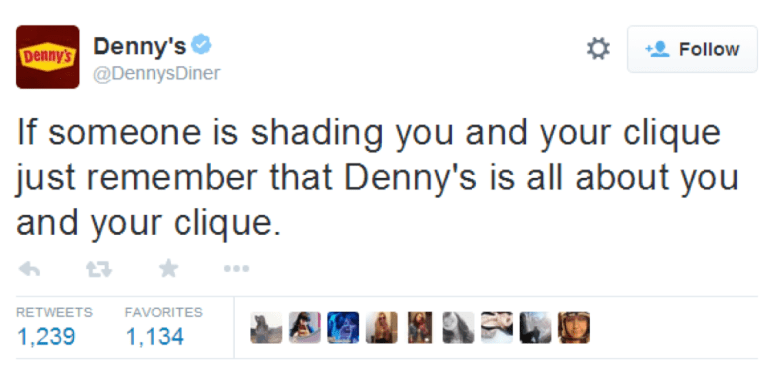Open the Denny's display name link
The image size is (784, 366).
pyautogui.click(x=140, y=46)
